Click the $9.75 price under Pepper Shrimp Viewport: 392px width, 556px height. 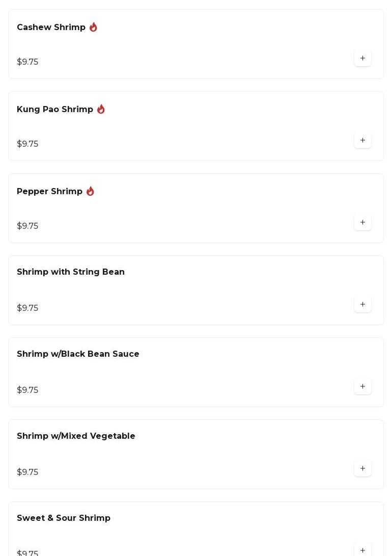tap(27, 226)
